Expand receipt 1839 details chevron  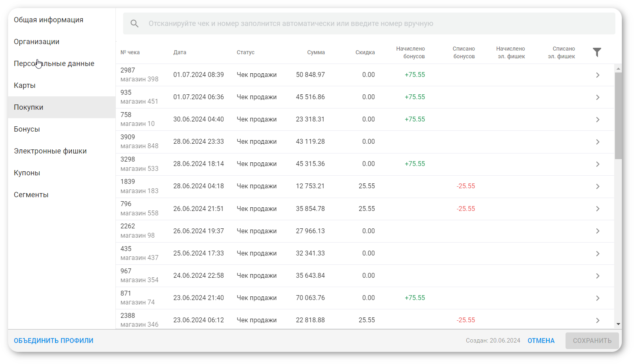(598, 186)
